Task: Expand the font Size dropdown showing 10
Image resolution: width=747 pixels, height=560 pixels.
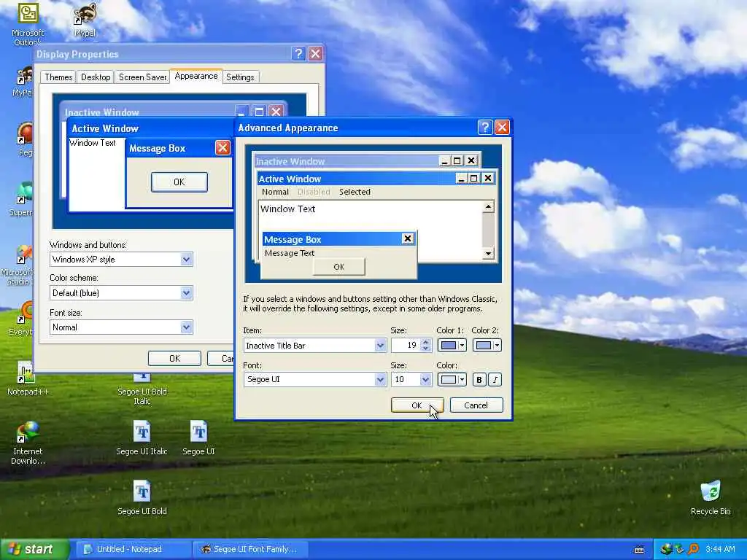Action: click(425, 379)
